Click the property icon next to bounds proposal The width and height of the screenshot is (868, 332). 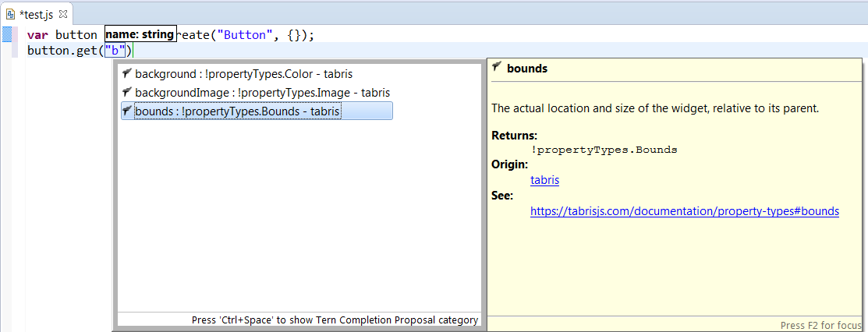(127, 111)
